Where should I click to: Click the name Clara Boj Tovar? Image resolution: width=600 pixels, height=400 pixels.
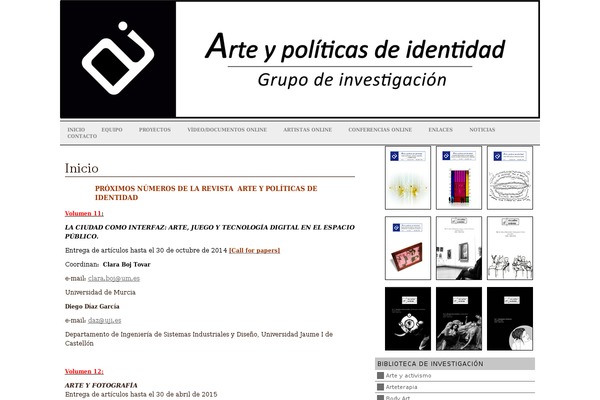pyautogui.click(x=127, y=264)
